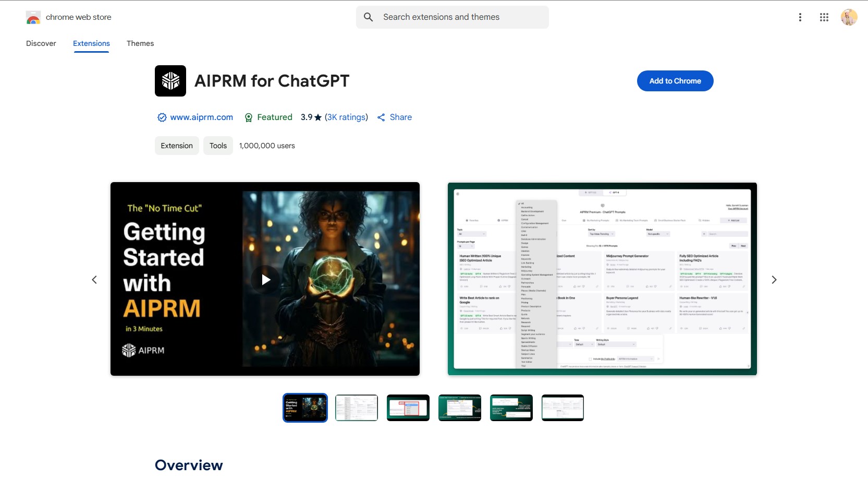Open the Google account profile avatar

click(849, 17)
